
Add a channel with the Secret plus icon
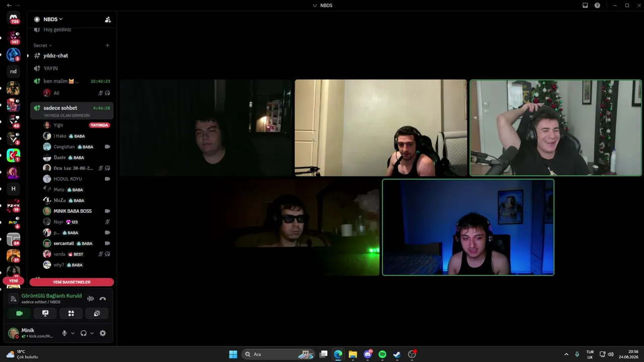107,45
